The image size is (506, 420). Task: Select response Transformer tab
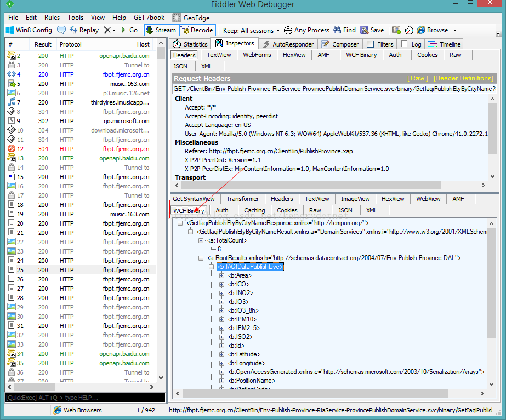pyautogui.click(x=242, y=199)
